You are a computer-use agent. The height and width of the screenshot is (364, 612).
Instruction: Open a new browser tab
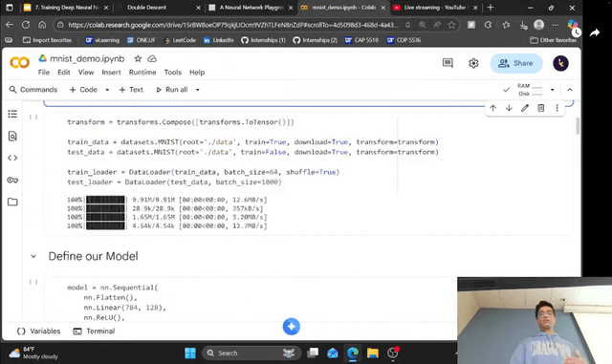pyautogui.click(x=491, y=8)
